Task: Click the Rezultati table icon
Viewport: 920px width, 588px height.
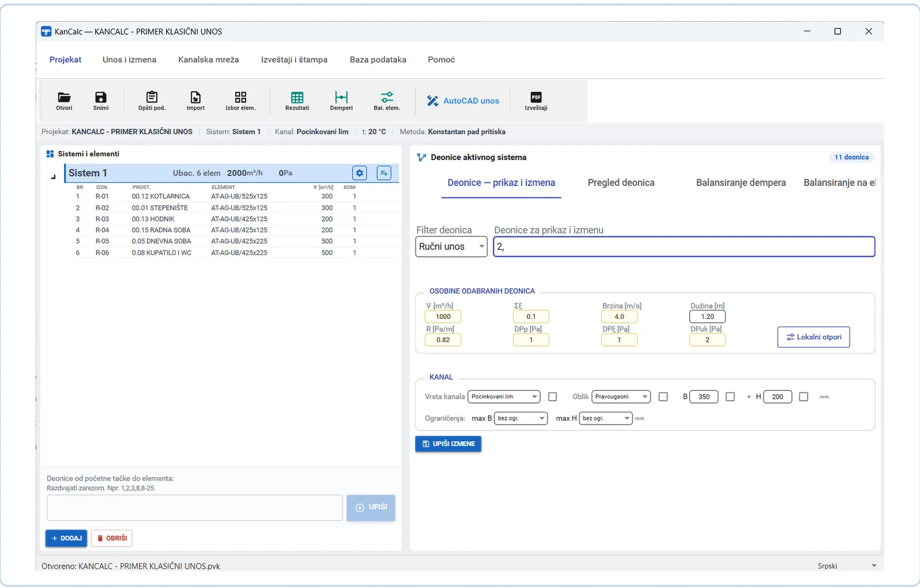Action: click(297, 98)
